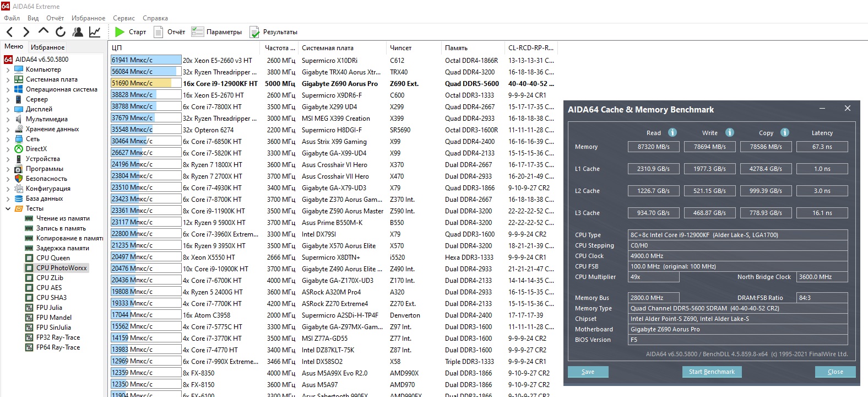Go forward with the right arrow toolbar icon
This screenshot has height=397, width=868.
point(26,32)
